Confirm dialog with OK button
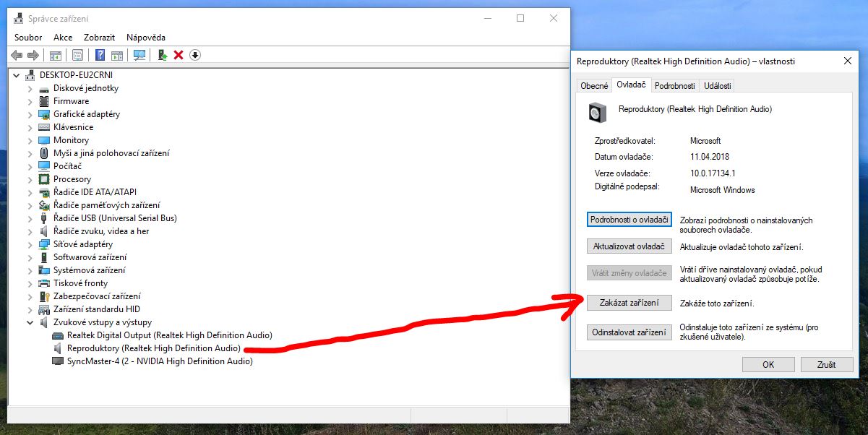 pos(768,365)
